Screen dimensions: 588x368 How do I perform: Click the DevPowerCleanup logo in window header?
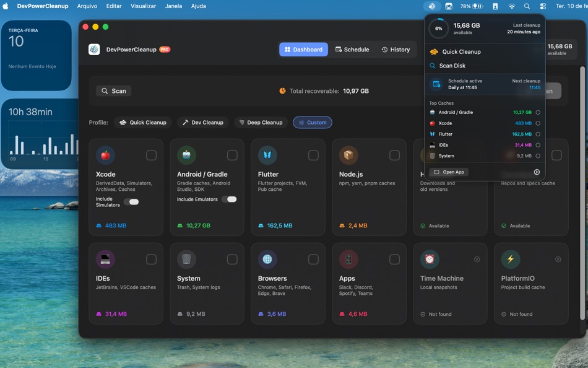94,49
